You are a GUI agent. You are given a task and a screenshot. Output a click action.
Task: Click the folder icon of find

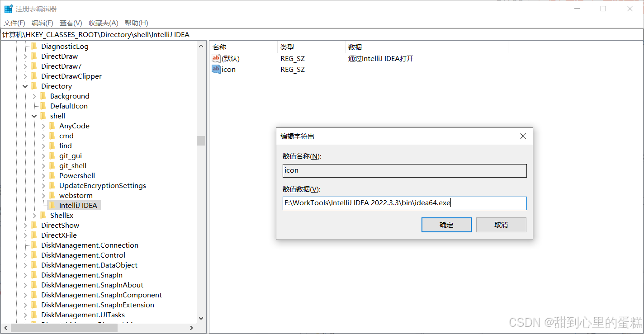52,146
